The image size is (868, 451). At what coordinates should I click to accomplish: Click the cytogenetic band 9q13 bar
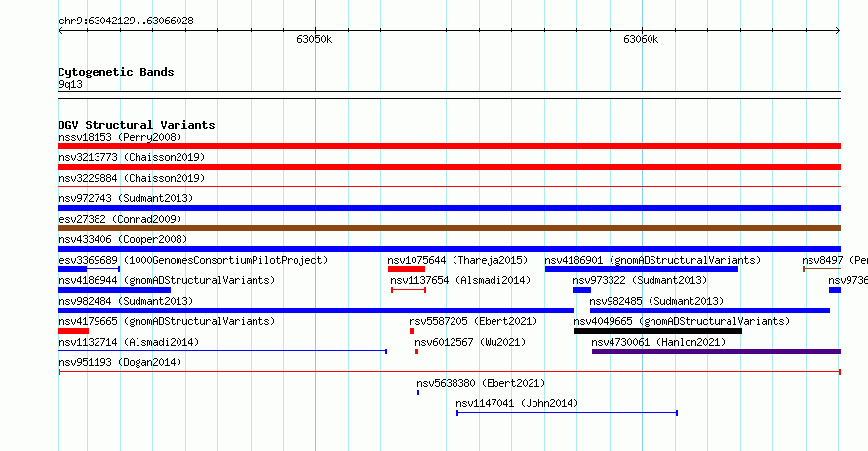(449, 95)
